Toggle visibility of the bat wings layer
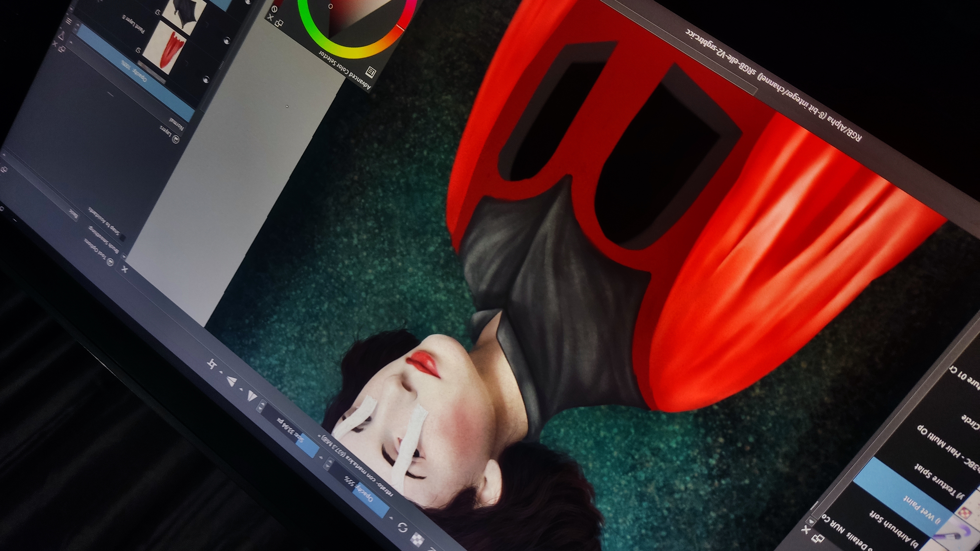 227,40
